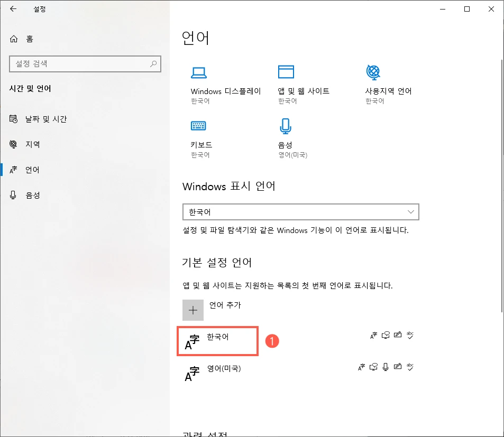Click the 언어 추가 label
Viewport: 504px width, 437px height.
[225, 305]
